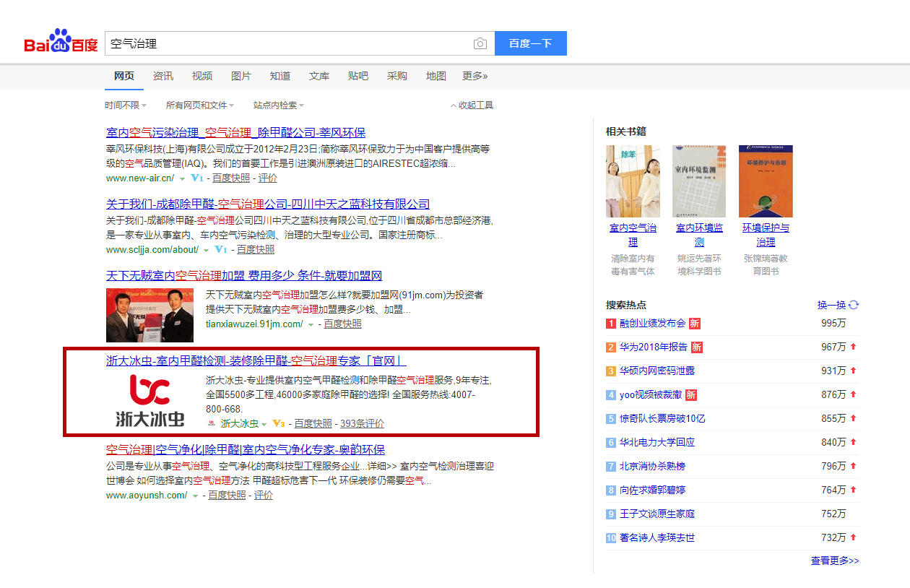Open hot search 华硕内网密码泄露
Viewport: 910px width, 588px height.
coord(657,371)
